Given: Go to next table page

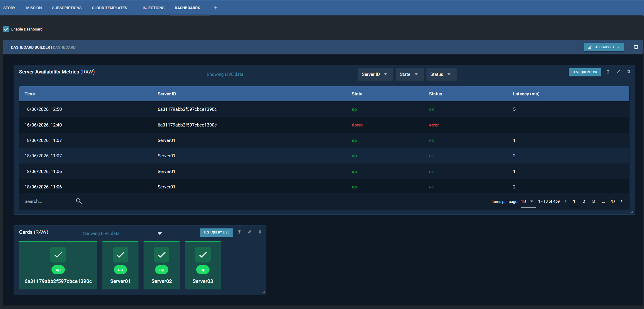Looking at the screenshot, I should tap(622, 201).
